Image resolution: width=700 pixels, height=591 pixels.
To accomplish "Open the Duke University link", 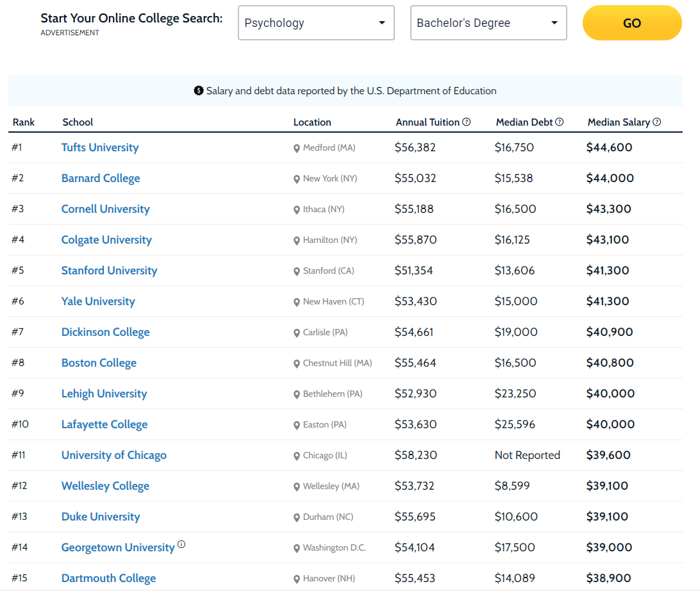I will pyautogui.click(x=101, y=517).
